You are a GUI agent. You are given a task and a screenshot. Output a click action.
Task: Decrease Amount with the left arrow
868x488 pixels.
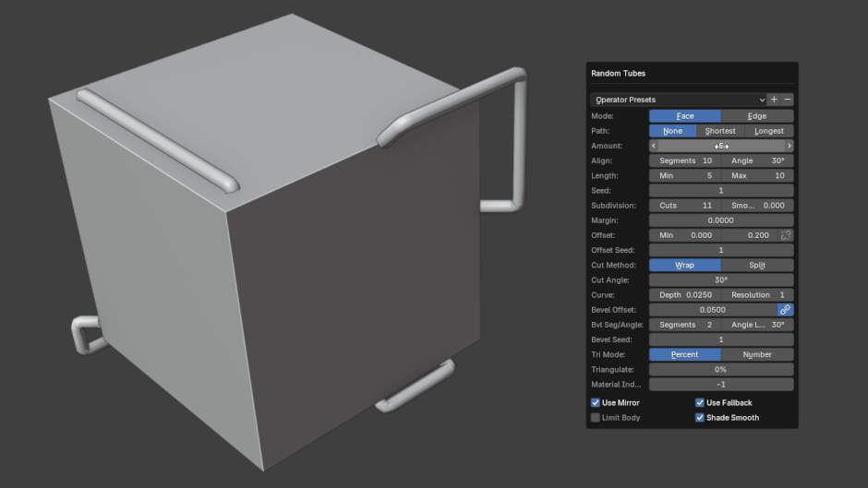(654, 146)
